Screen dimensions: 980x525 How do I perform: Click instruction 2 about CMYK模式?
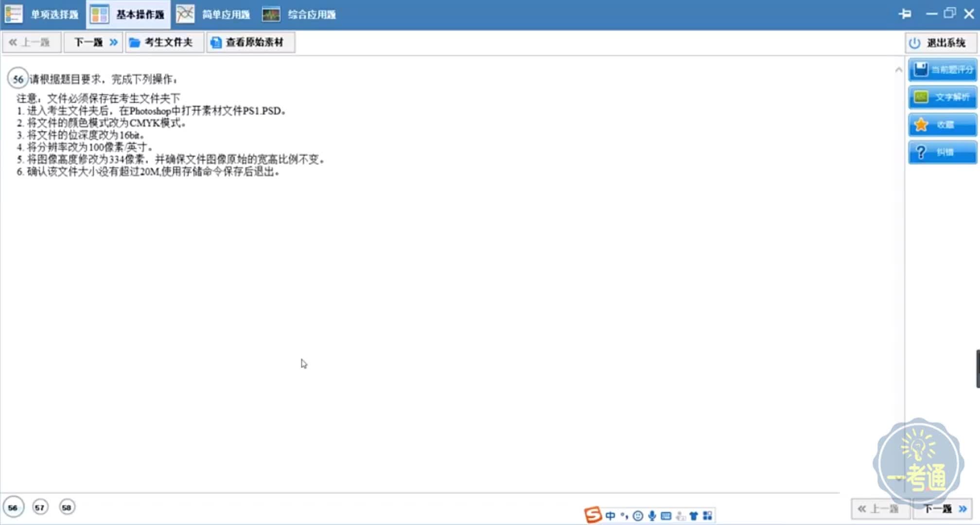(x=101, y=123)
